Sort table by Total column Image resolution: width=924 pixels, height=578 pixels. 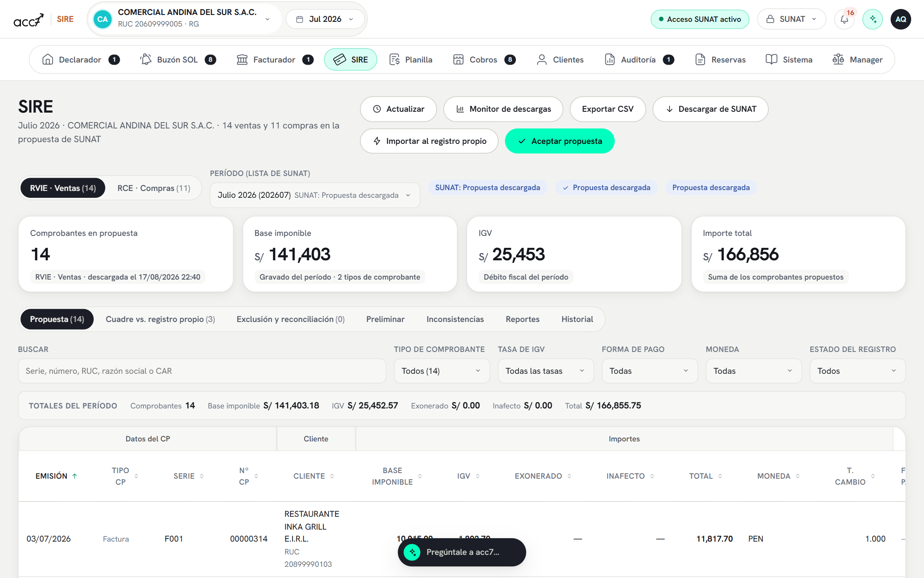(706, 476)
